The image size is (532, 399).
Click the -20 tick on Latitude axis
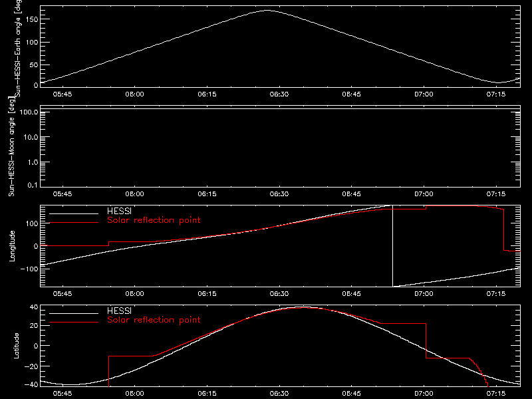click(x=31, y=366)
